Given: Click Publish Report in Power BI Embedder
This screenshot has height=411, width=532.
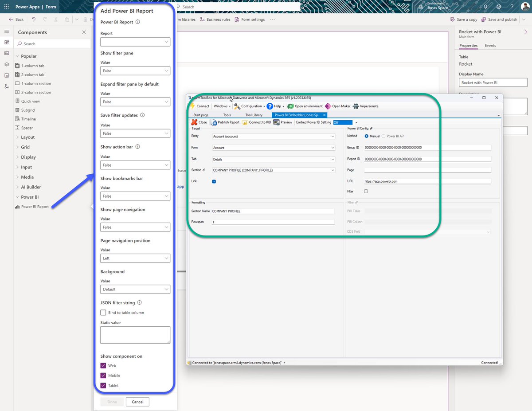Looking at the screenshot, I should [x=225, y=122].
